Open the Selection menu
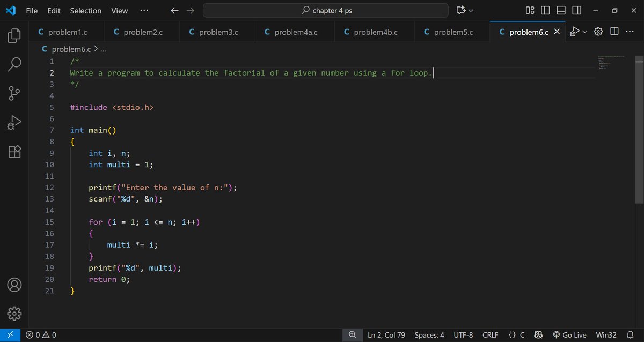Viewport: 644px width, 342px height. pyautogui.click(x=85, y=10)
